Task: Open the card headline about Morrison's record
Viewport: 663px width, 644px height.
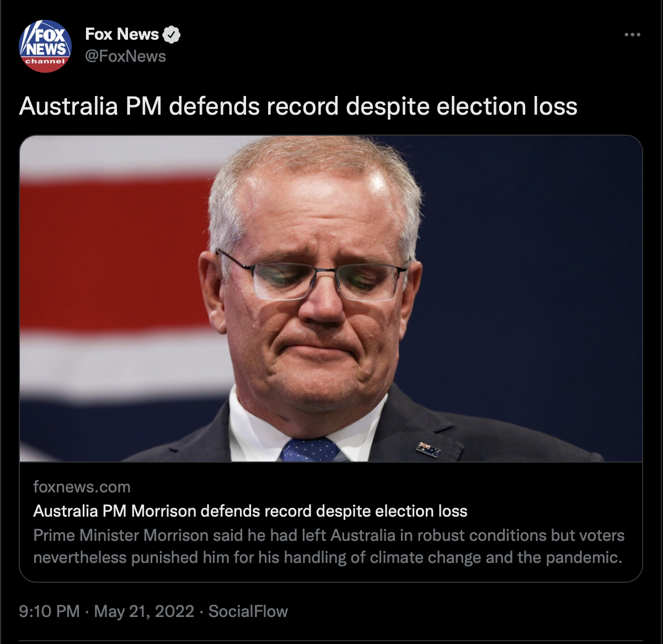Action: point(250,511)
